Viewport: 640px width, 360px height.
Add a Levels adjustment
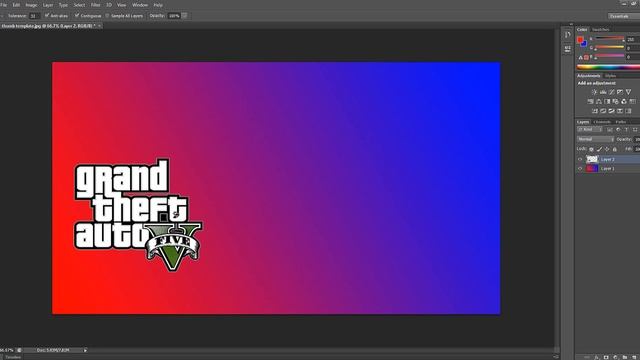point(603,92)
